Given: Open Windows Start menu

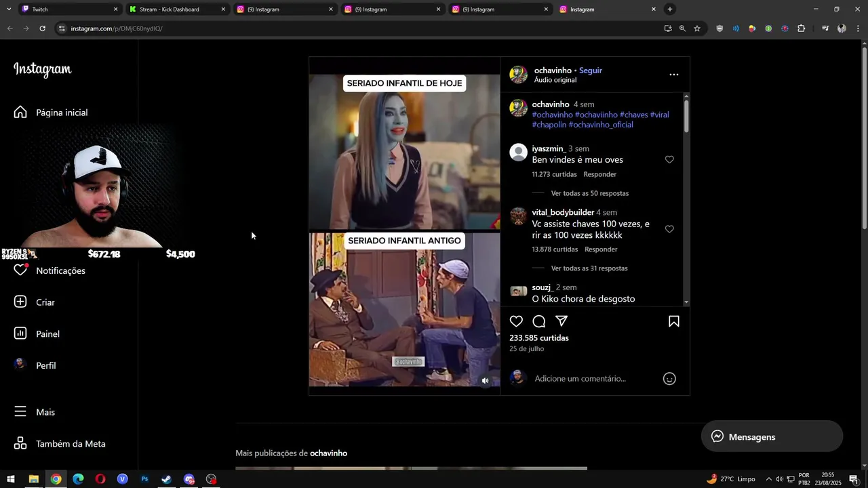Looking at the screenshot, I should point(10,479).
